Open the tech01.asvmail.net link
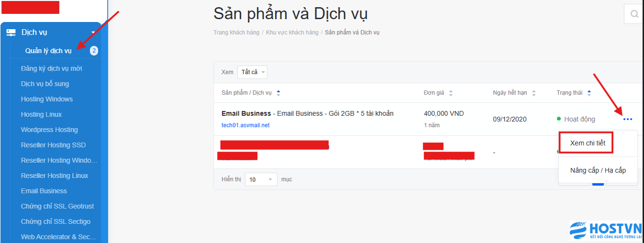 tap(245, 125)
